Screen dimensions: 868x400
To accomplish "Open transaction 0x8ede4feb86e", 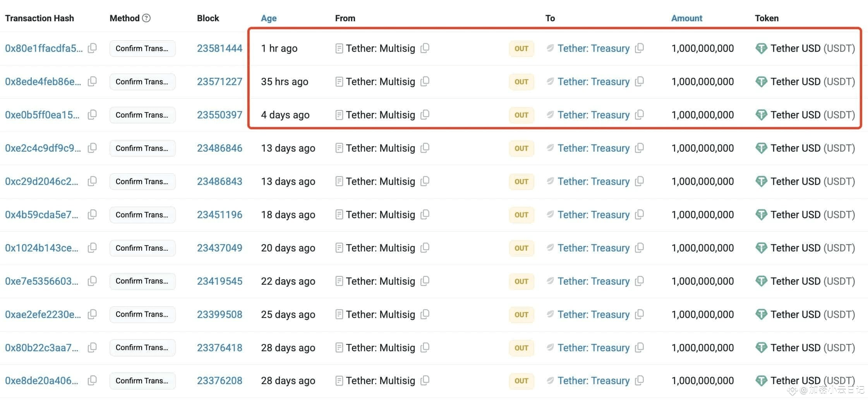I will coord(43,82).
